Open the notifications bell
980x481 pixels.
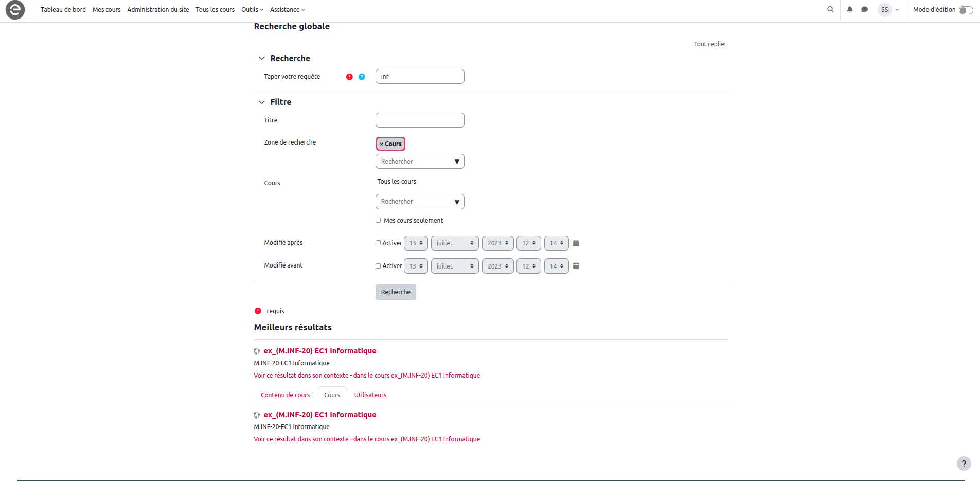(x=849, y=9)
